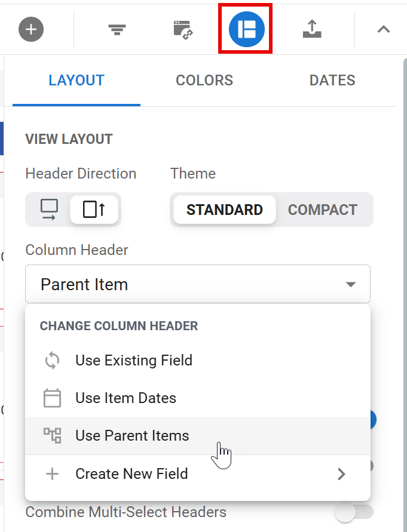The width and height of the screenshot is (407, 532).
Task: Click the highlighted layout view icon
Action: pyautogui.click(x=245, y=29)
